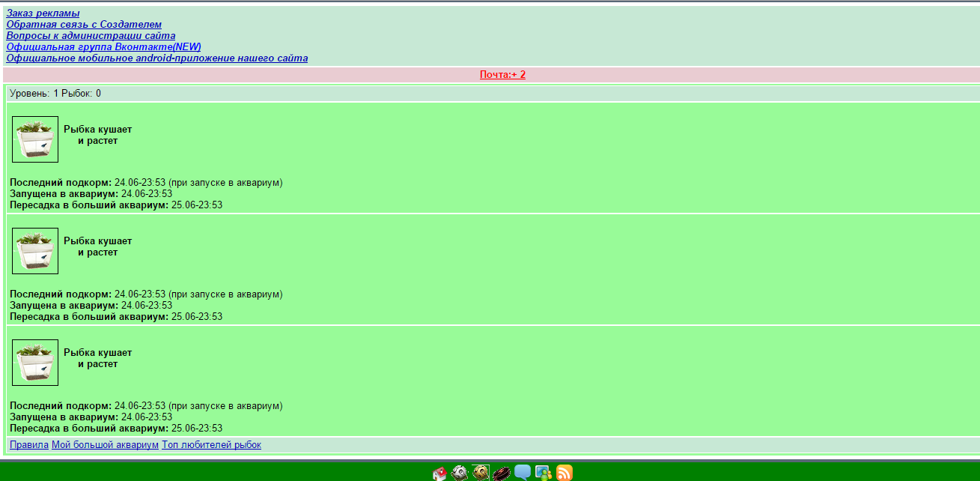This screenshot has height=481, width=980.
Task: Click the user contacts messenger icon
Action: 544,473
